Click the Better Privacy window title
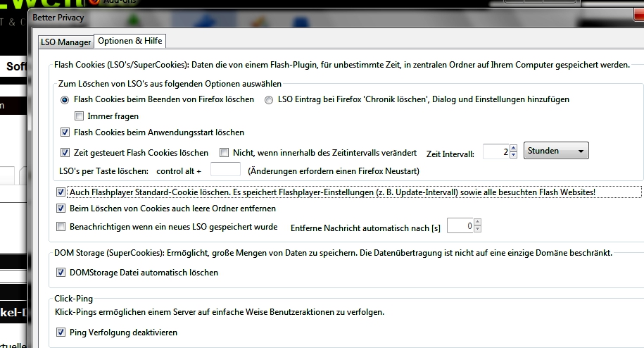Viewport: 644px width, 348px height. pyautogui.click(x=58, y=18)
